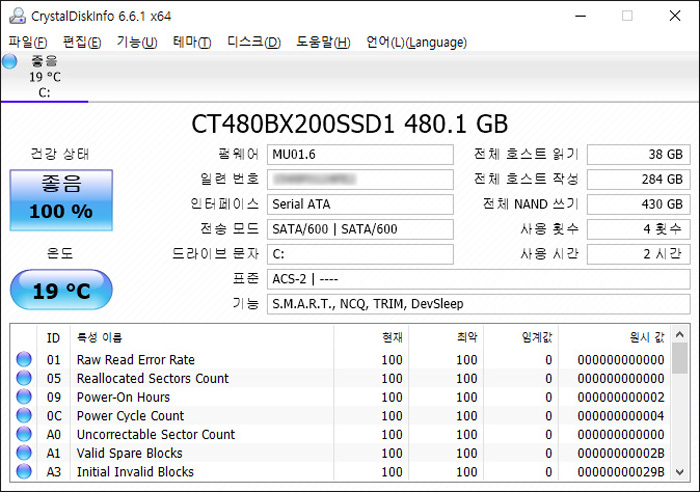This screenshot has width=700, height=492.
Task: Click the 원시 값 column header
Action: [614, 338]
